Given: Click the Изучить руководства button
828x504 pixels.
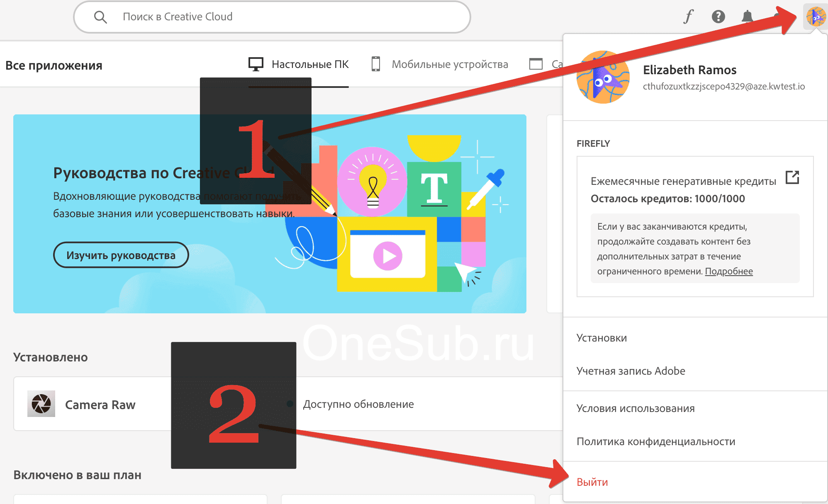Looking at the screenshot, I should (x=121, y=255).
